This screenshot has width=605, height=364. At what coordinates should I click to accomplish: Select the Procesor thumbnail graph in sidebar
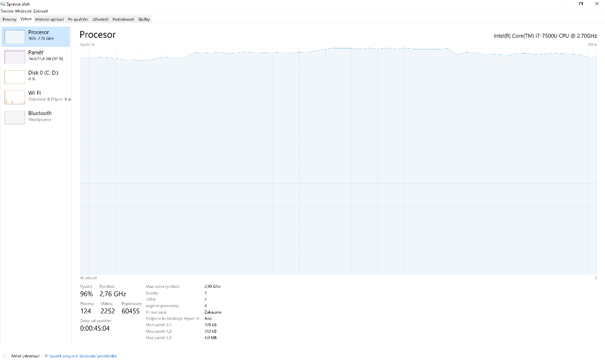click(15, 36)
